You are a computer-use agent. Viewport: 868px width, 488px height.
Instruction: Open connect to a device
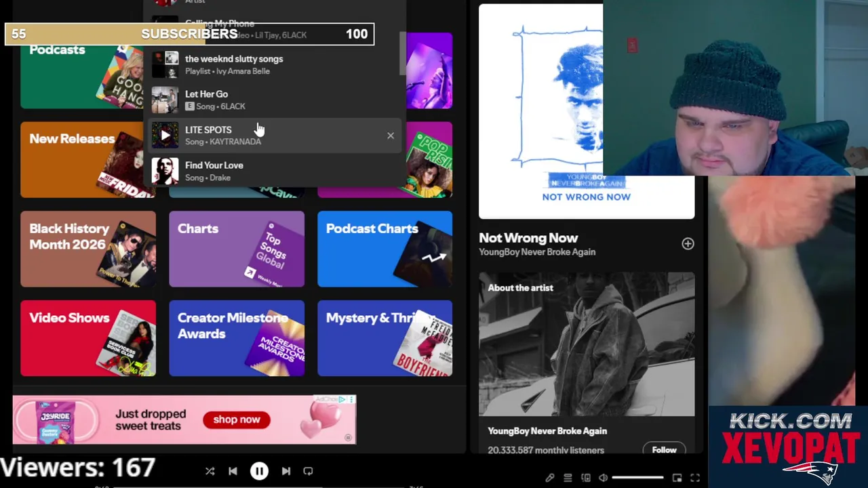(x=586, y=478)
